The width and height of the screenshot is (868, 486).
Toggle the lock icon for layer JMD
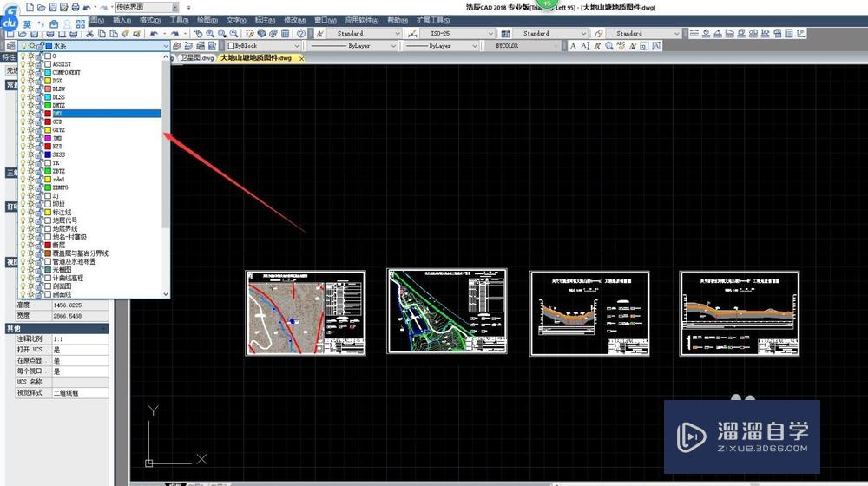pos(39,138)
